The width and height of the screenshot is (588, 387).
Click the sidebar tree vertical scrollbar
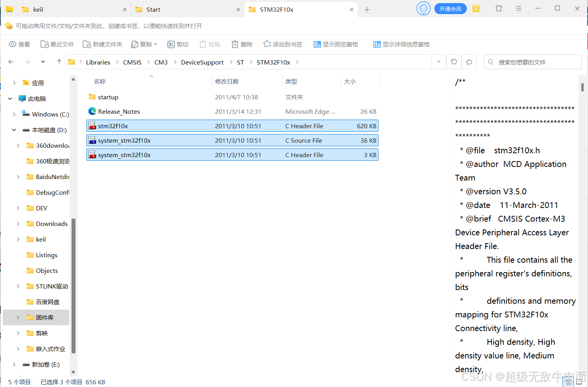73,285
